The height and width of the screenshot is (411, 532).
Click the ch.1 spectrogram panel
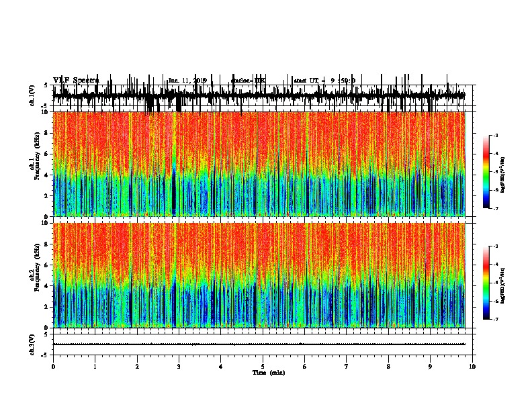[263, 164]
